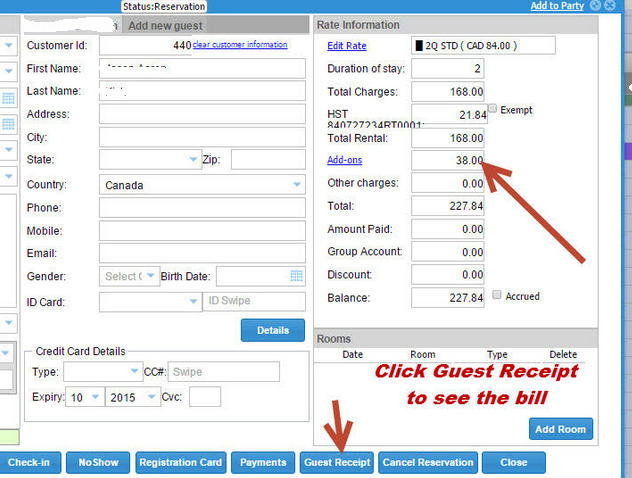Tick the HST Exempt checkbox
The width and height of the screenshot is (632, 478).
tap(493, 108)
